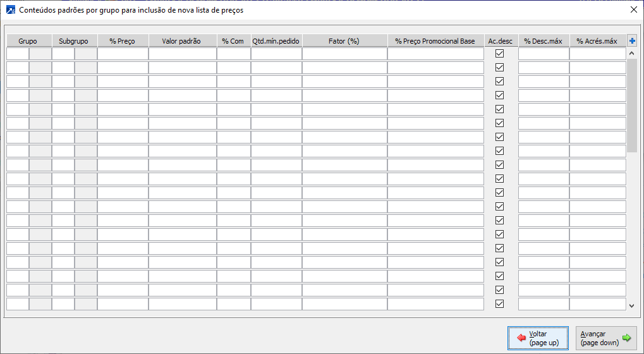644x354 pixels.
Task: Toggle Ac.desc checkbox in third row
Action: click(x=499, y=82)
